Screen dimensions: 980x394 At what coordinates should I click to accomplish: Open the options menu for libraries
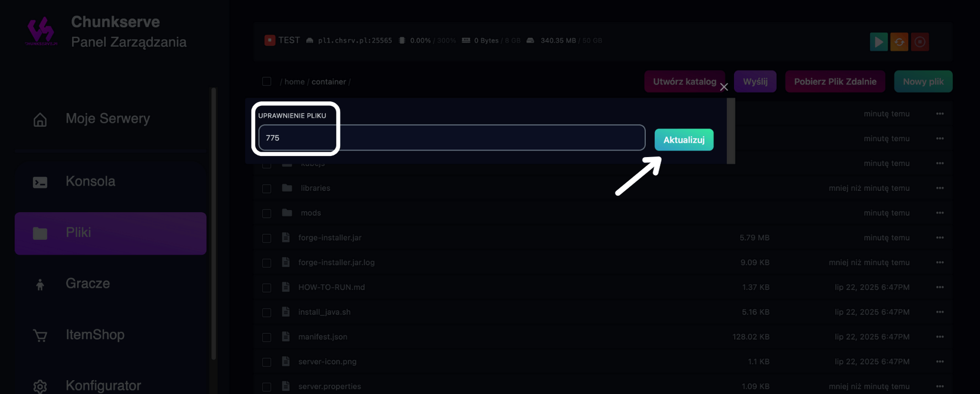coord(940,188)
